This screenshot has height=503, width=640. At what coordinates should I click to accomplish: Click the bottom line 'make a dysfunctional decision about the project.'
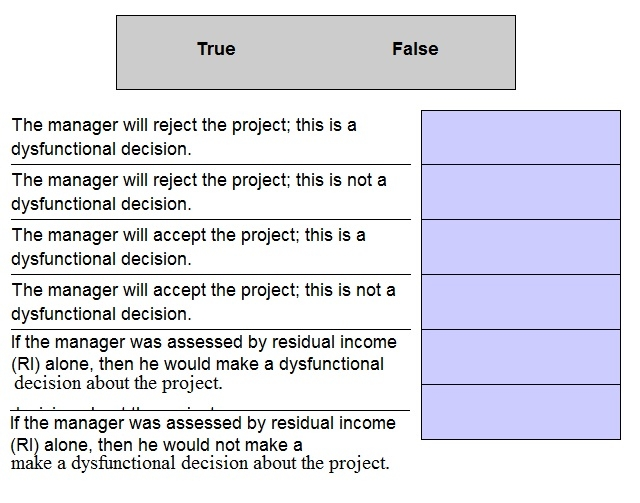pos(200,463)
